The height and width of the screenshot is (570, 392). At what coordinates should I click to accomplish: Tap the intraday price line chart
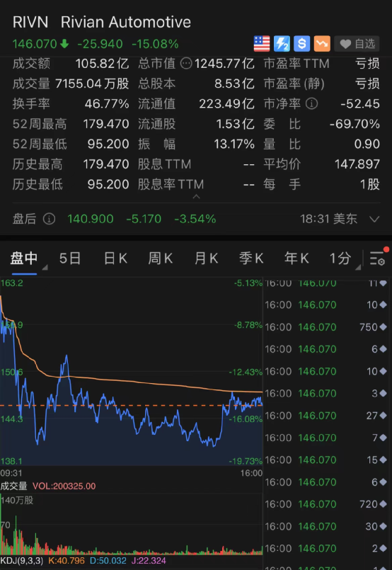[131, 372]
